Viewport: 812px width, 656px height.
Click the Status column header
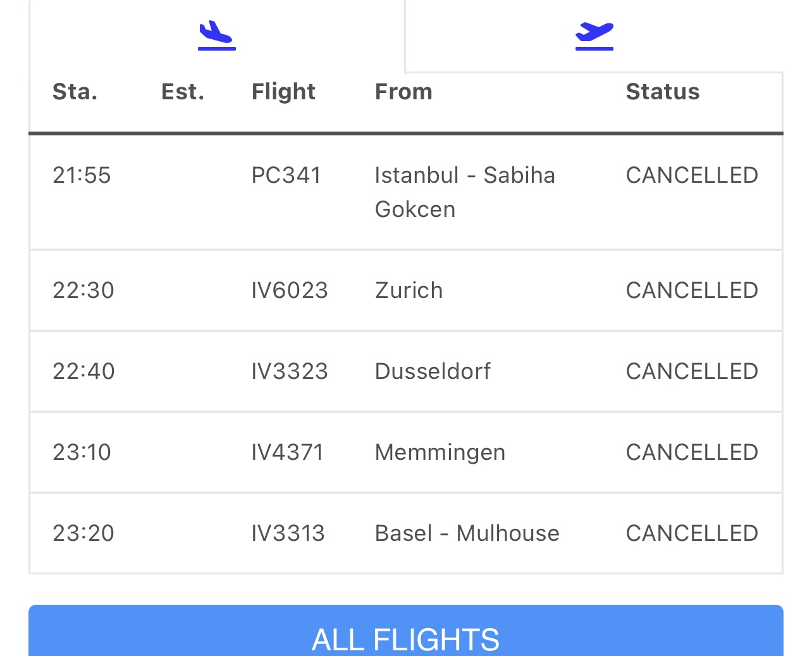(663, 92)
